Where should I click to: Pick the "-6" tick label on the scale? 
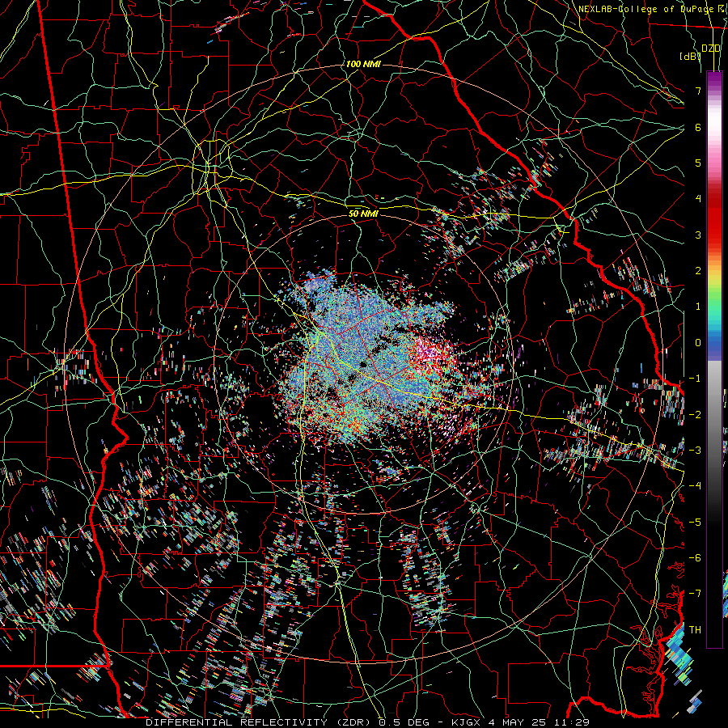coord(695,558)
